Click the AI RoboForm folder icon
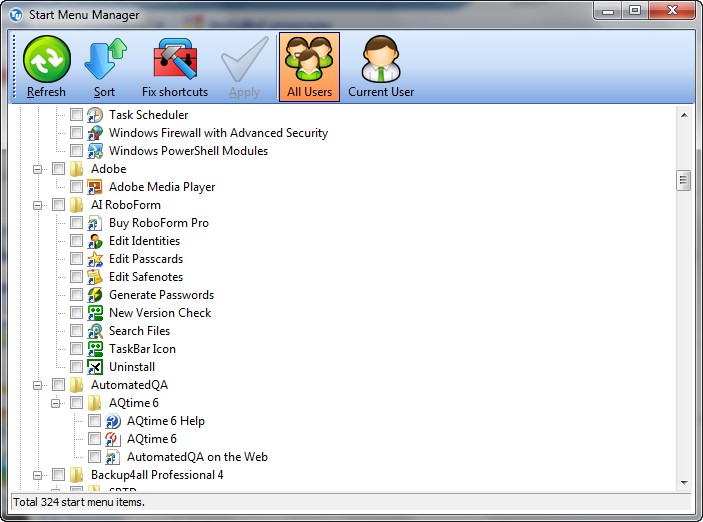Screen dimensions: 703x522 coord(77,204)
